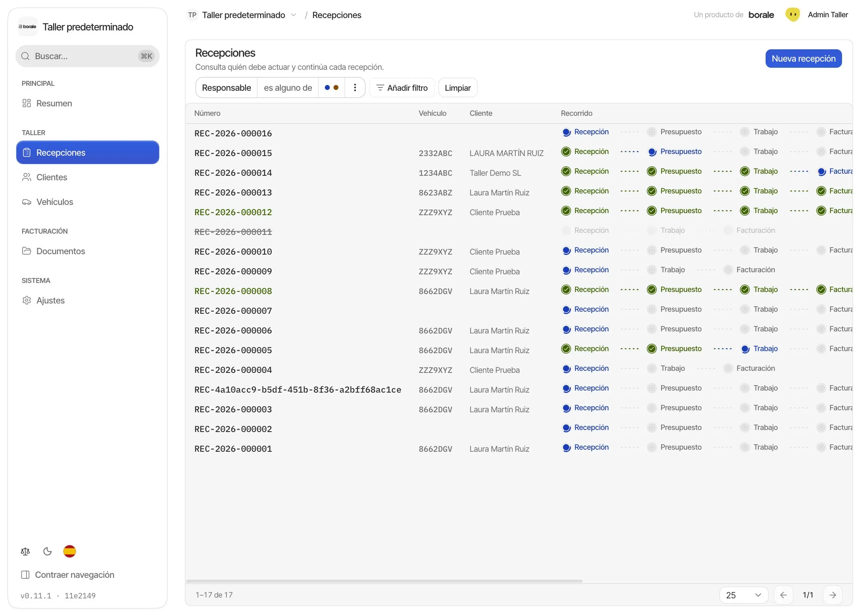This screenshot has height=616, width=863.
Task: Click Recepción step icon for REC-2026-000016
Action: tap(566, 132)
